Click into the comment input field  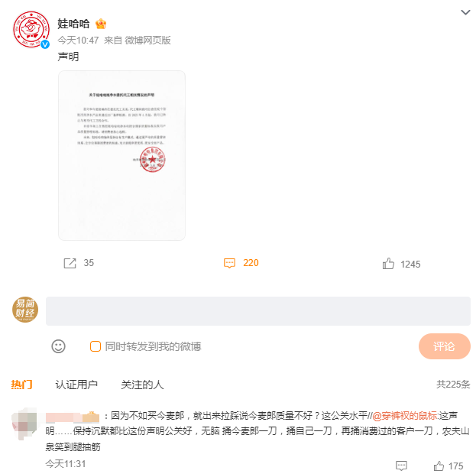[x=258, y=311]
